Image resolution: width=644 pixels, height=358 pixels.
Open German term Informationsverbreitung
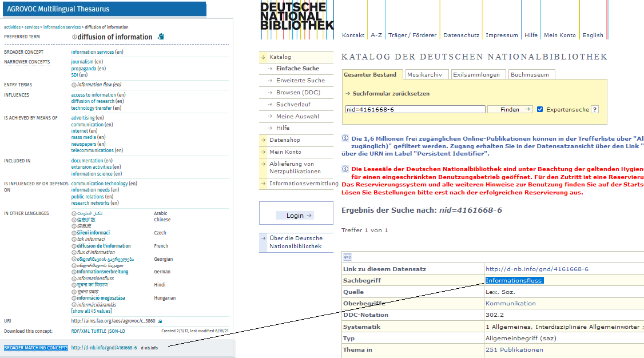(x=103, y=272)
